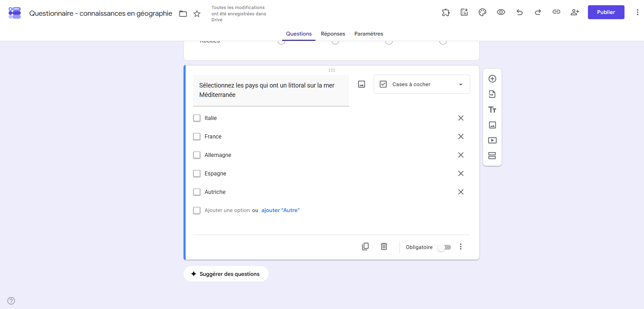Switch to the Paramètres tab
The image size is (644, 309).
pyautogui.click(x=368, y=34)
